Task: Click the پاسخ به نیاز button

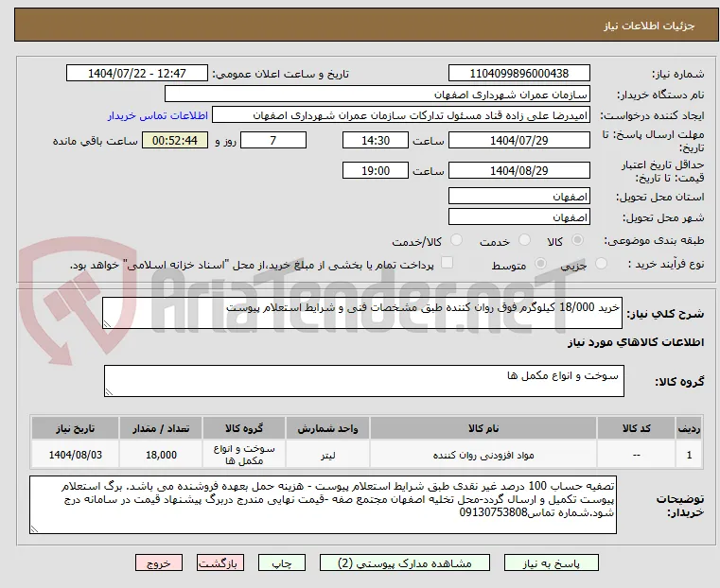Action: point(551,563)
